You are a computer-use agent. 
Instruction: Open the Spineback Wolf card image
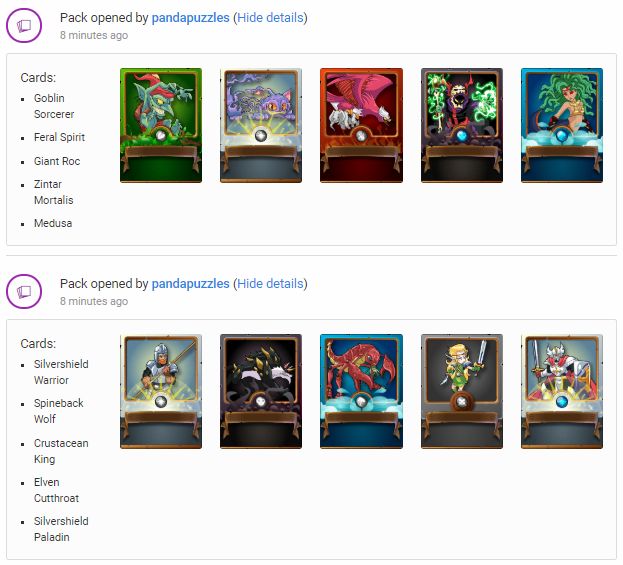point(261,391)
